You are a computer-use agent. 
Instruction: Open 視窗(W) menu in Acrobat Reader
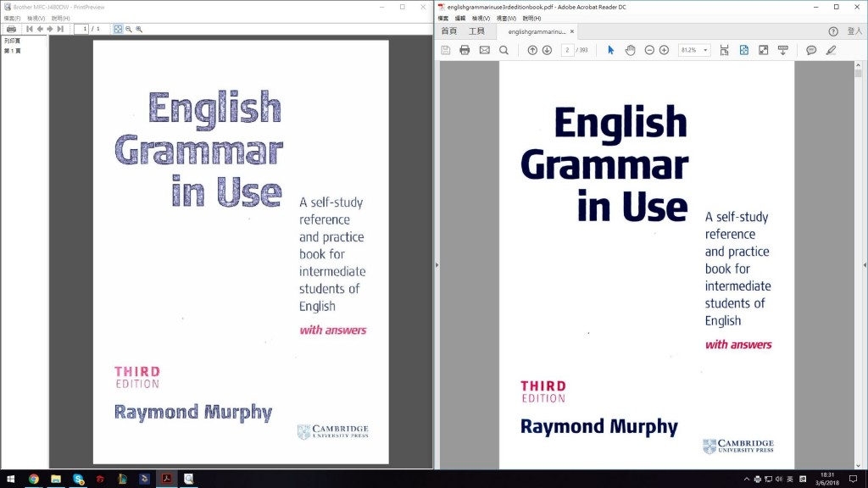[506, 19]
